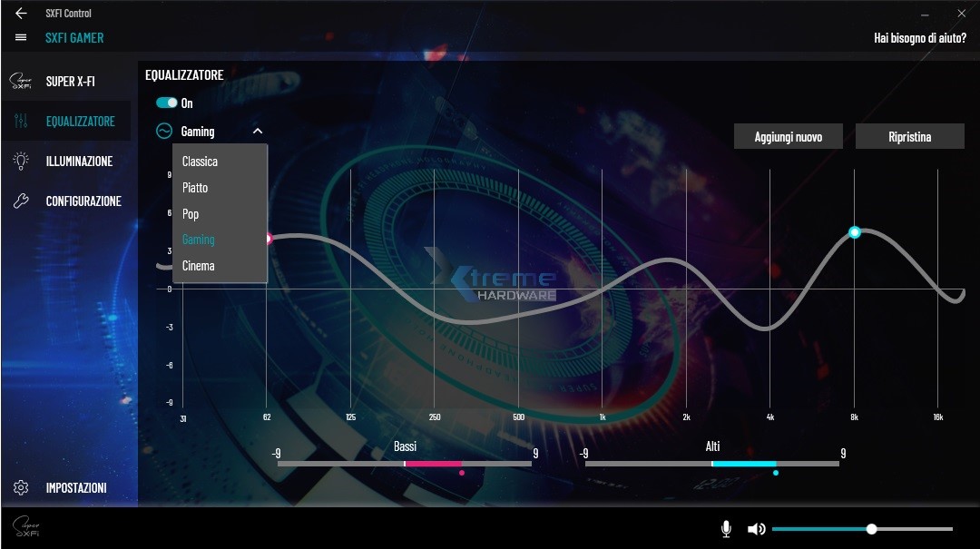The width and height of the screenshot is (980, 549).
Task: Choose the Classica preset from the list
Action: point(201,161)
